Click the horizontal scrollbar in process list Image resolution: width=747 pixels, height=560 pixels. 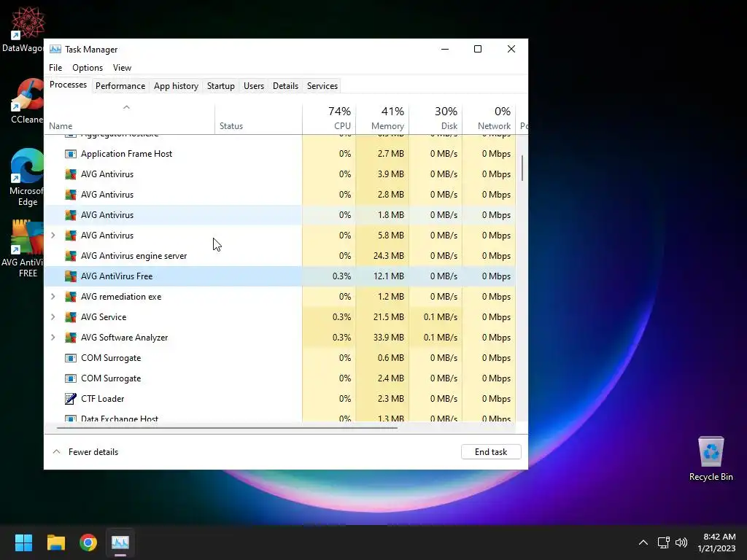[227, 428]
